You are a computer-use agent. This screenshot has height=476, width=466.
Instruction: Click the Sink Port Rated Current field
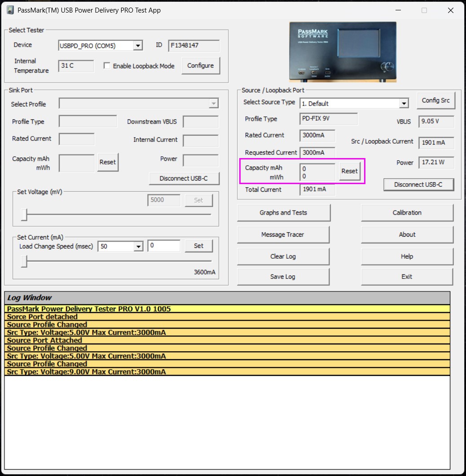[76, 139]
